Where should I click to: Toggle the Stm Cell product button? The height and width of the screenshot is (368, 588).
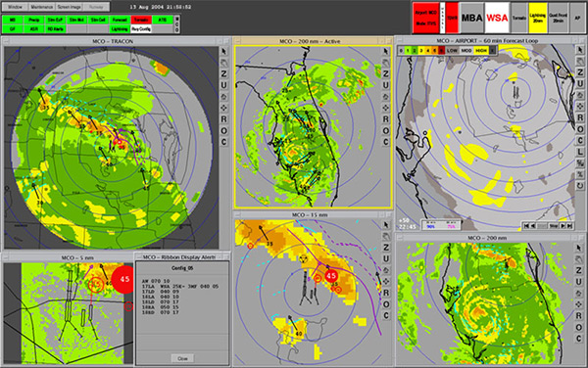pos(98,20)
